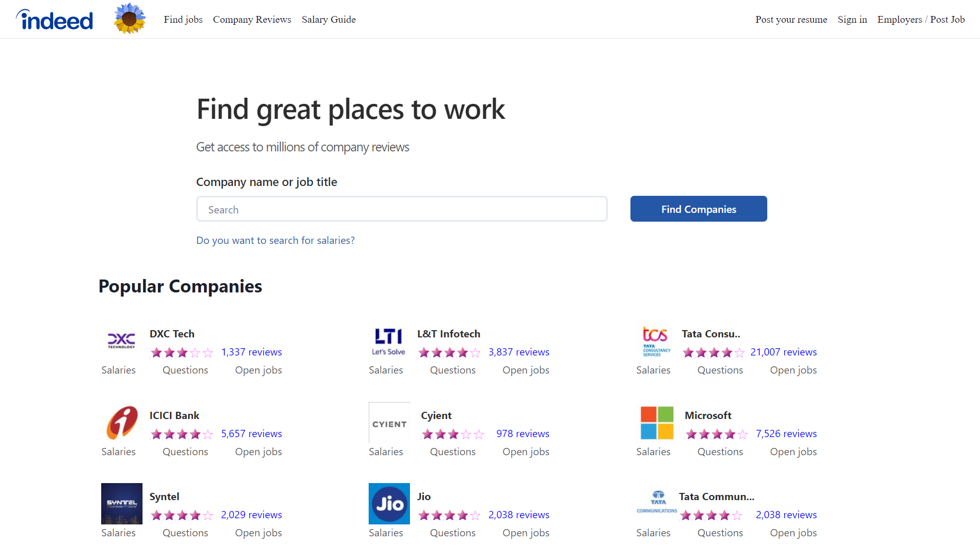Open the Company Reviews page
980x558 pixels.
point(251,19)
